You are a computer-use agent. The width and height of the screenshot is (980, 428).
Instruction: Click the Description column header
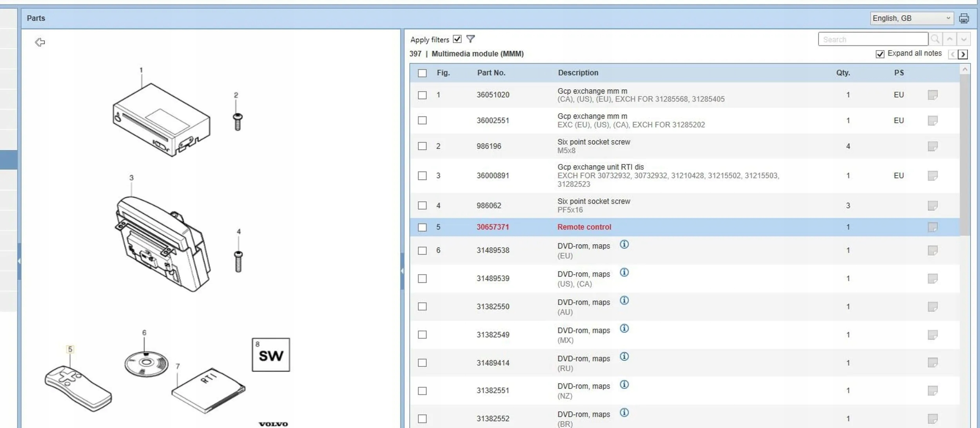(578, 73)
